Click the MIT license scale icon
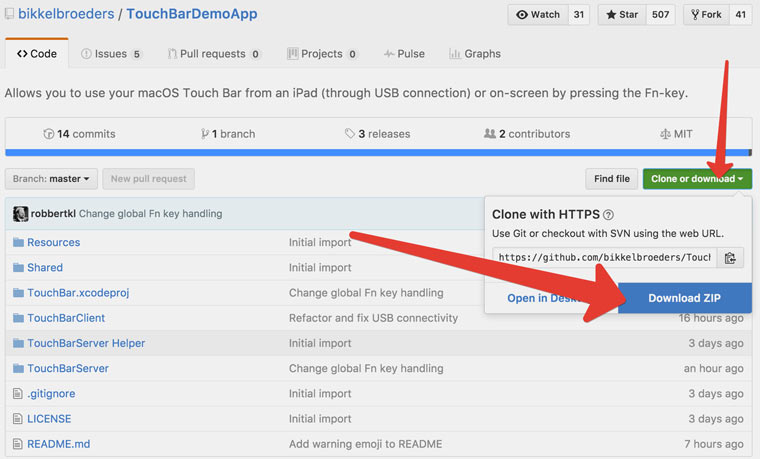The height and width of the screenshot is (459, 760). pos(666,134)
